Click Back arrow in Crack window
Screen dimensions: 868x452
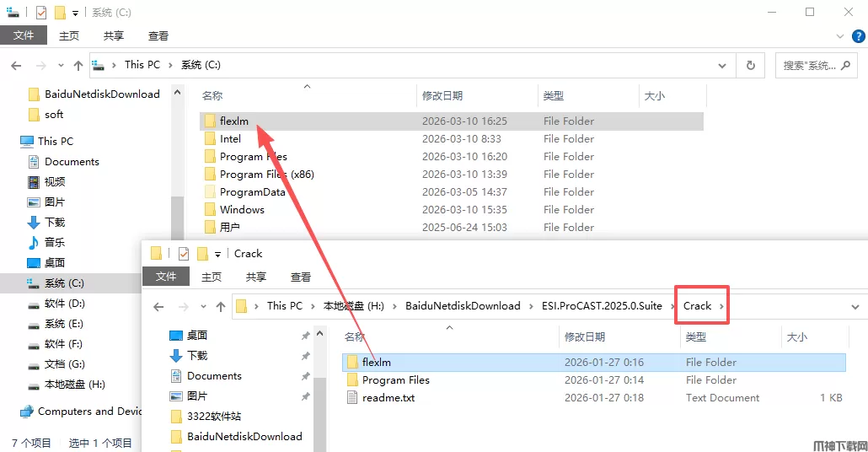159,306
